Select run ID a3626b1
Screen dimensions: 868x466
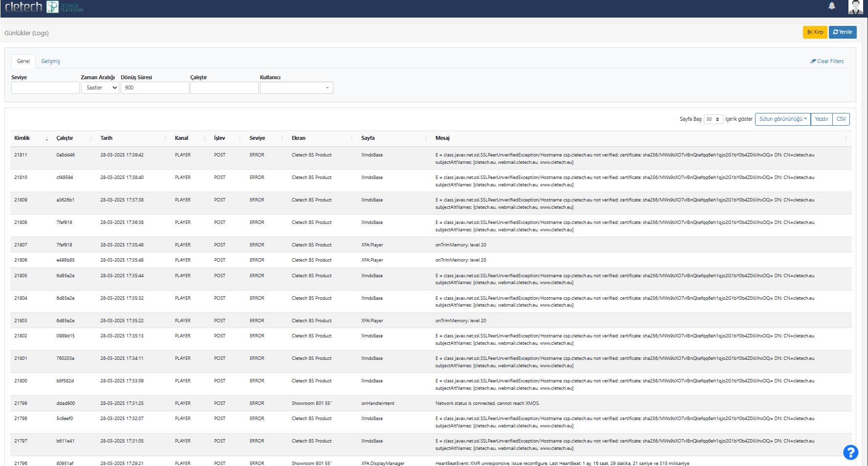point(65,200)
